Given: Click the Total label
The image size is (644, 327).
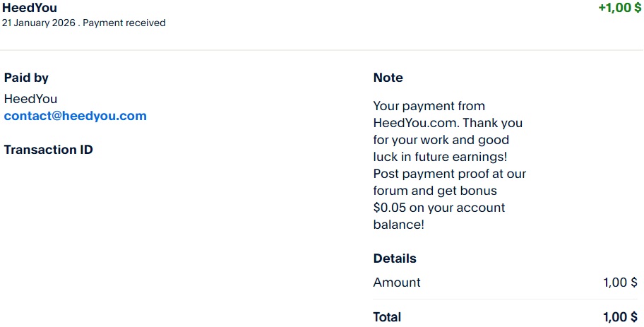Looking at the screenshot, I should (x=387, y=317).
